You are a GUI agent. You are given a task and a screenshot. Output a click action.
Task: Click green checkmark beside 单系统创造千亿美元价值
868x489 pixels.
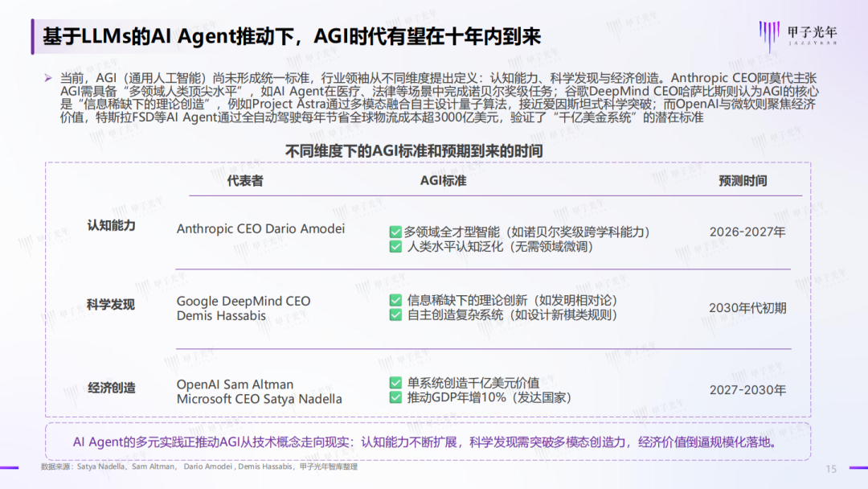395,383
